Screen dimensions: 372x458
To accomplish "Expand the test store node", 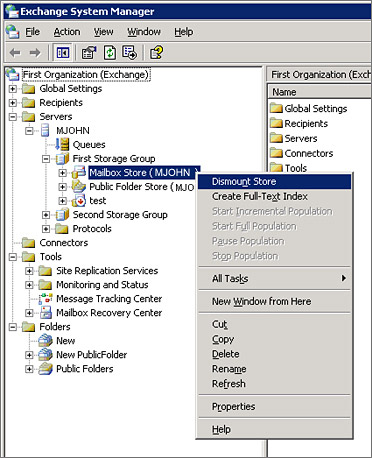I will pyautogui.click(x=62, y=201).
